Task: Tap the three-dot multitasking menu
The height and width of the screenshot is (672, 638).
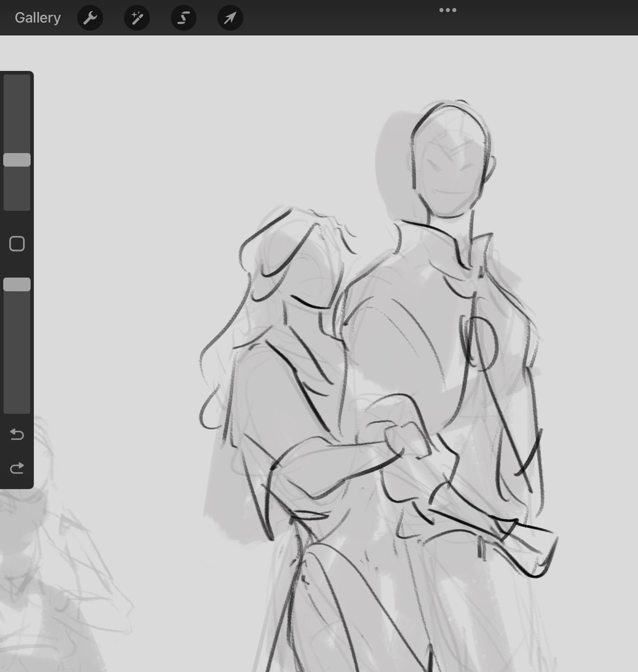Action: pos(448,10)
